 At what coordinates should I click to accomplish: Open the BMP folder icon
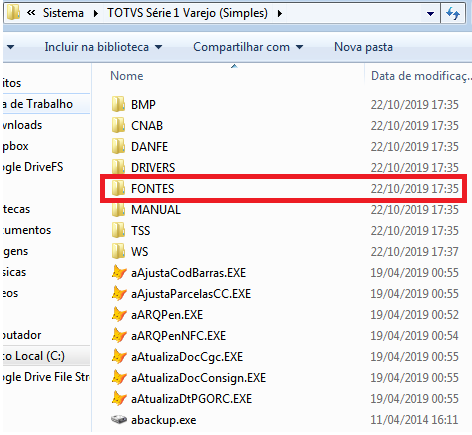118,104
